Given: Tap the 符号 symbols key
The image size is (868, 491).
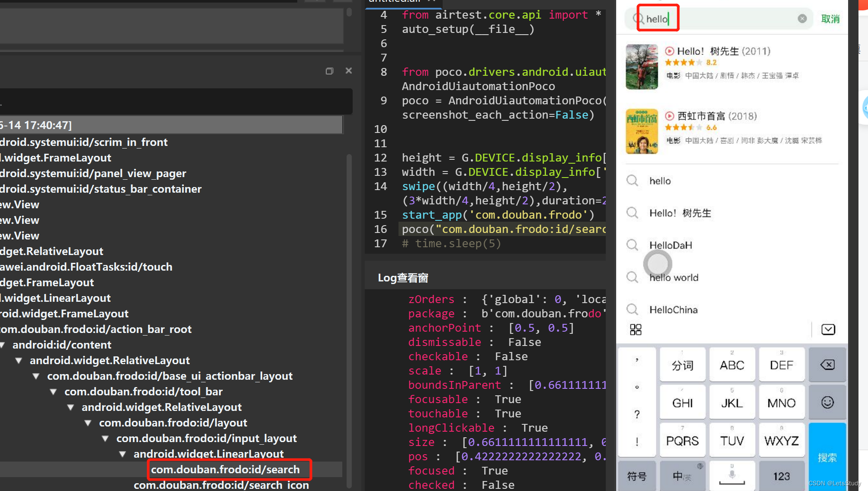Looking at the screenshot, I should pos(637,476).
